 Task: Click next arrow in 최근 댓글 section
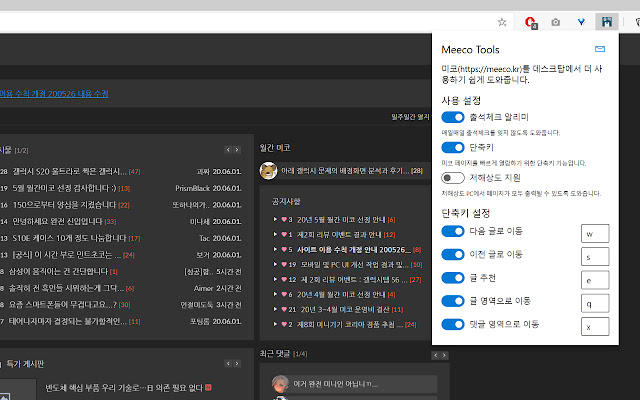coord(444,355)
